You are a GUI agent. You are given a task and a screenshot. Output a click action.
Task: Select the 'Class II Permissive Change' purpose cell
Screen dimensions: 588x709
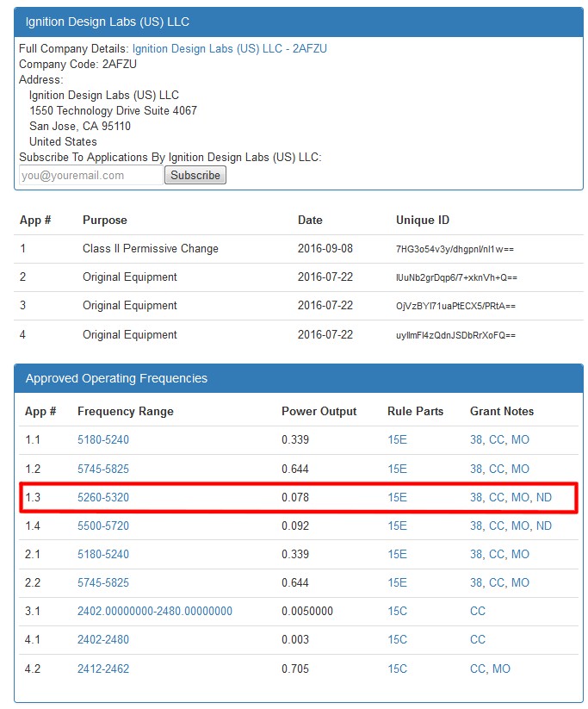[151, 249]
